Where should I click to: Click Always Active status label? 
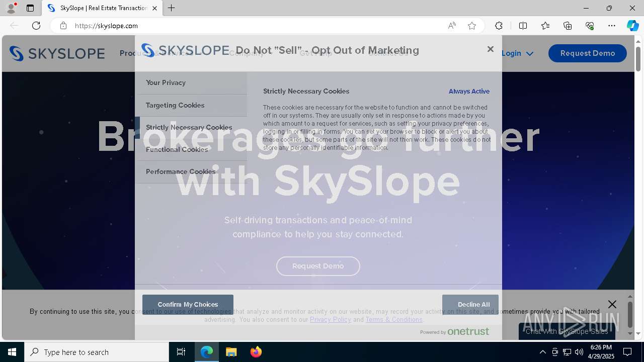click(x=469, y=92)
